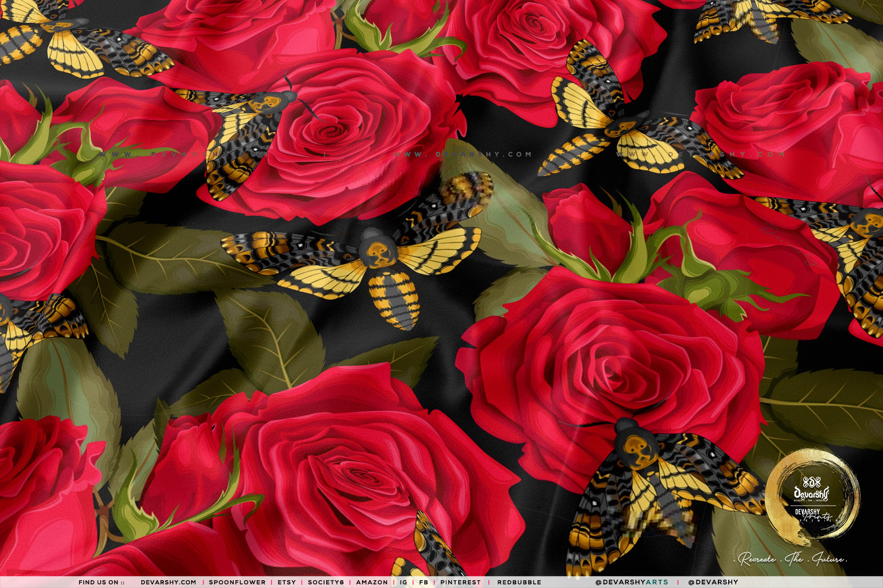Select the PINTEREST entry in the footer bar
The height and width of the screenshot is (588, 883).
[460, 582]
